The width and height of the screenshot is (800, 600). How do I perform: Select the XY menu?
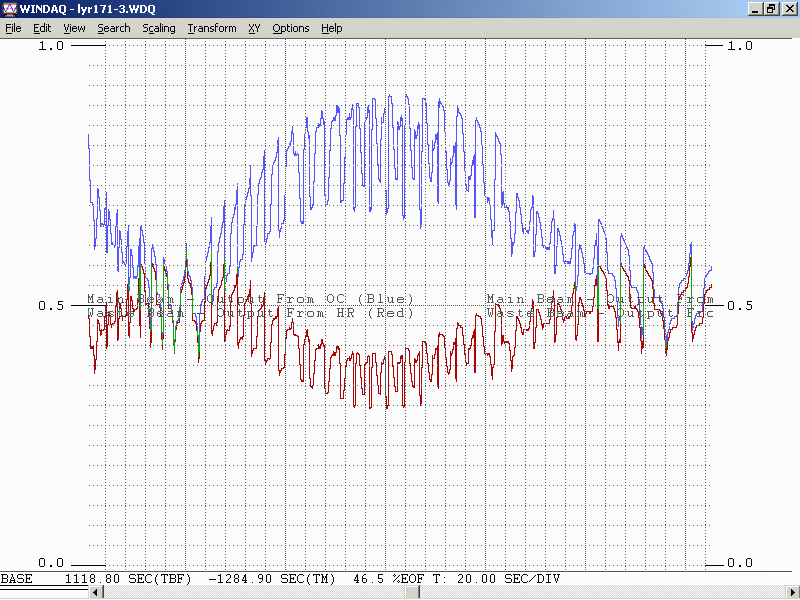click(254, 28)
